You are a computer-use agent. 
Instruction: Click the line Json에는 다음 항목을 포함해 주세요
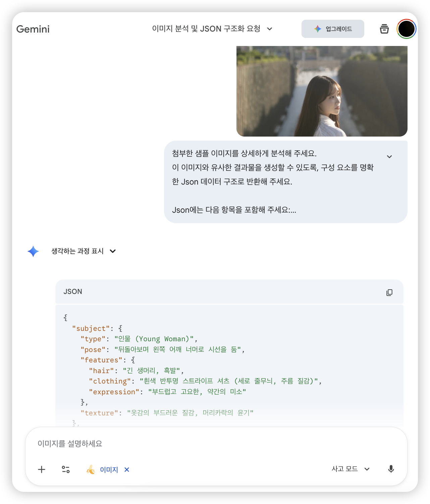point(234,210)
